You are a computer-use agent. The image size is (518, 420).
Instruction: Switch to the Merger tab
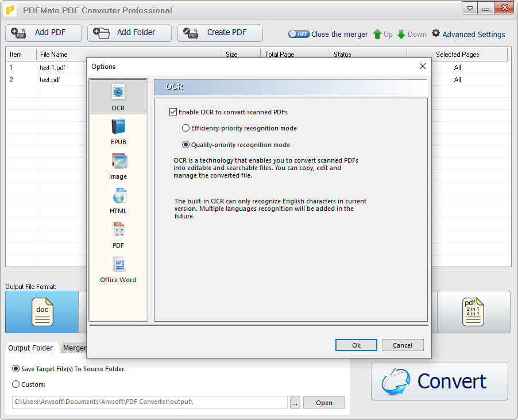[x=74, y=348]
